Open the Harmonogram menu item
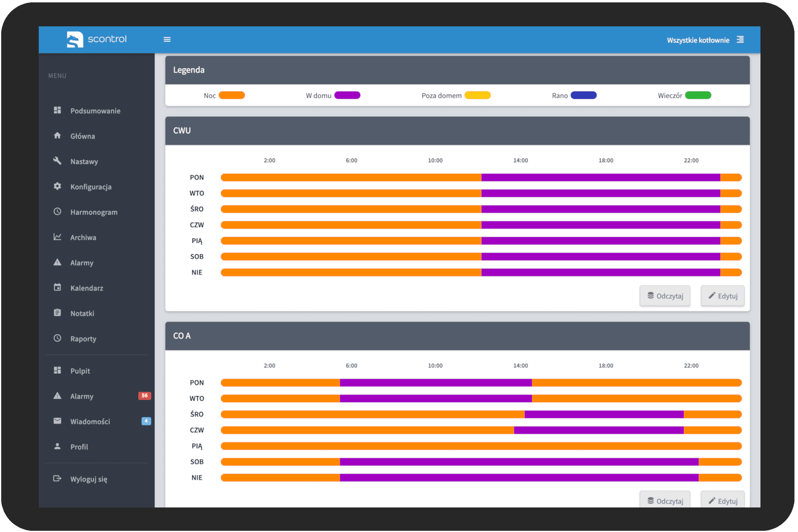The width and height of the screenshot is (798, 532). [94, 212]
